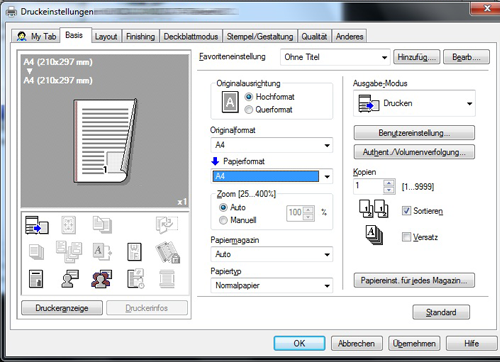Click the greyed single stacked pages icon
The height and width of the screenshot is (362, 500).
coord(36,252)
